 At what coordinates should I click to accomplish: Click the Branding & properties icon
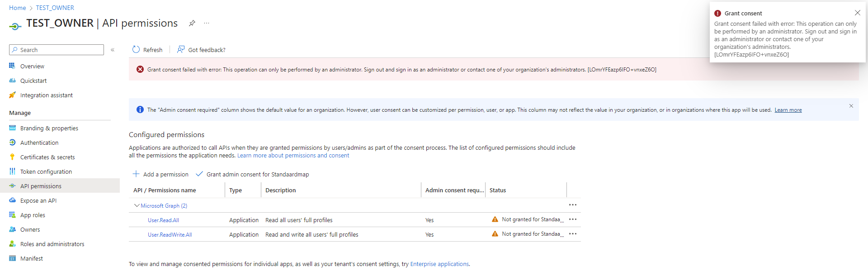click(x=12, y=128)
